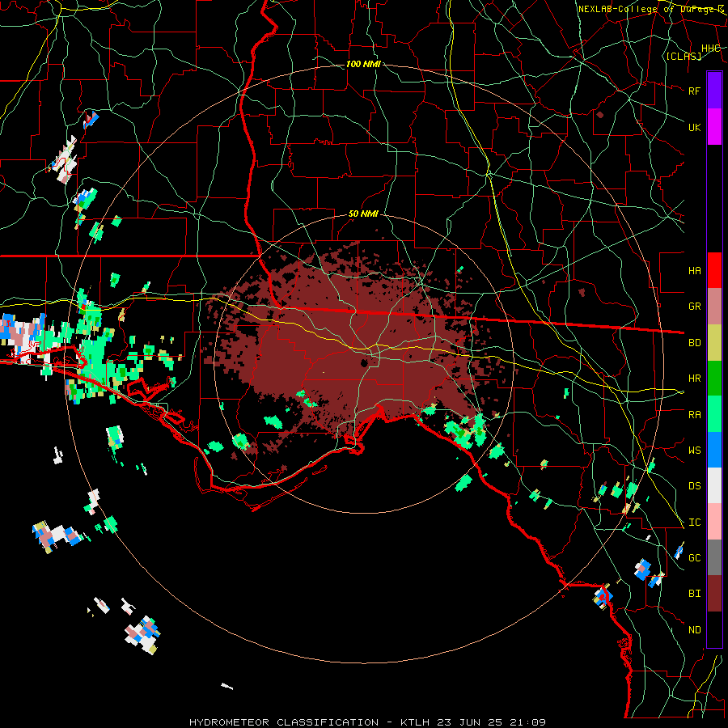Click the HR dark green legend swatch

click(x=714, y=379)
